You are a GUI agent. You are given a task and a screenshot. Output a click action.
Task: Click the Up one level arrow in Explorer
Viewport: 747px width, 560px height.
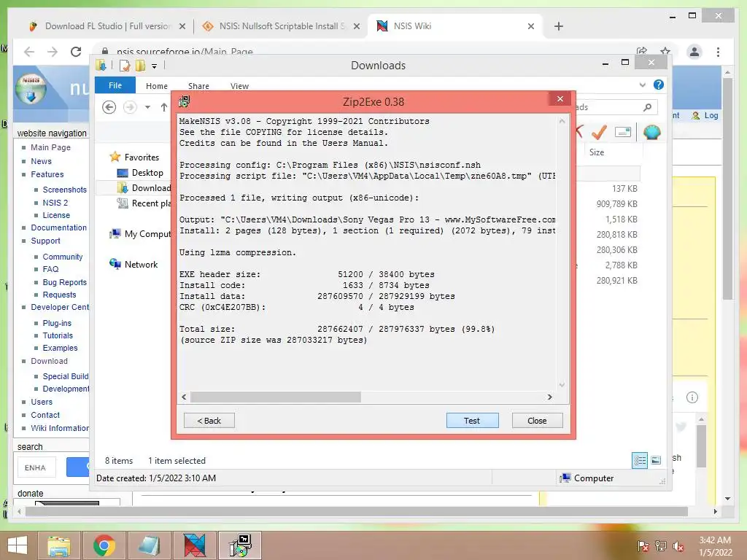click(x=164, y=107)
